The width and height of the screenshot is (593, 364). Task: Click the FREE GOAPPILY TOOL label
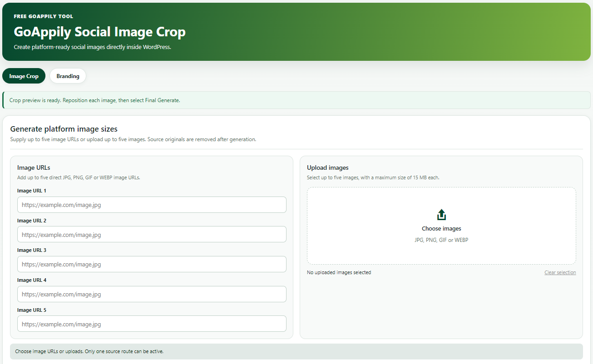(x=44, y=16)
